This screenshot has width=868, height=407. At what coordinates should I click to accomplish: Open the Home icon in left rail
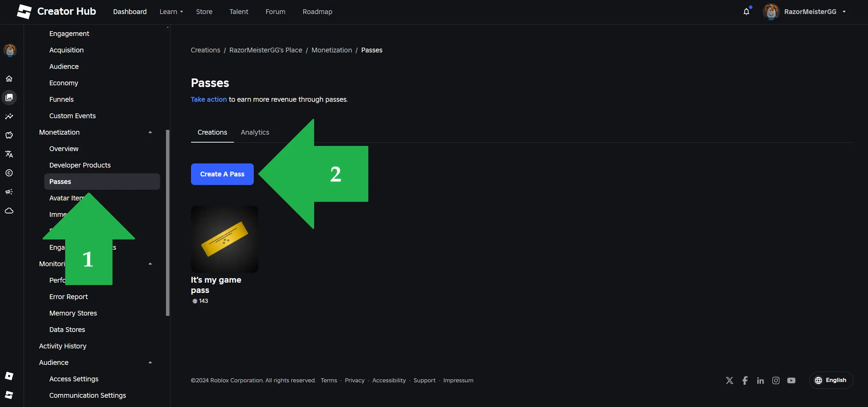click(9, 78)
